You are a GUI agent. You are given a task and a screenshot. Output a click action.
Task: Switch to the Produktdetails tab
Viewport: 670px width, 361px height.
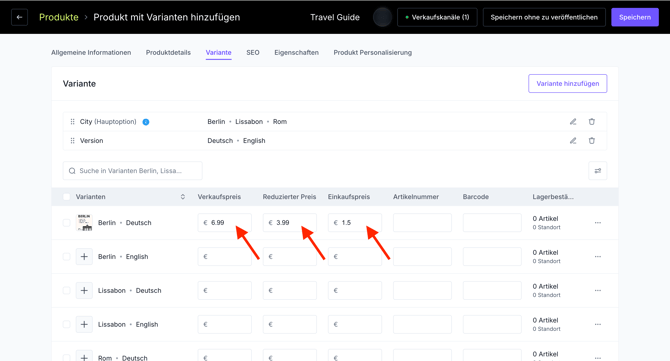[x=168, y=53]
